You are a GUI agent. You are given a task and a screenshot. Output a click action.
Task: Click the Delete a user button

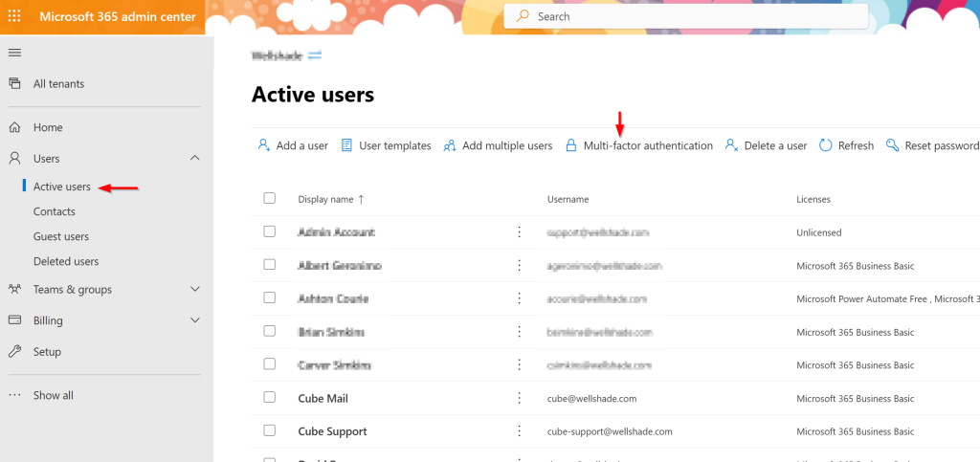[x=766, y=145]
